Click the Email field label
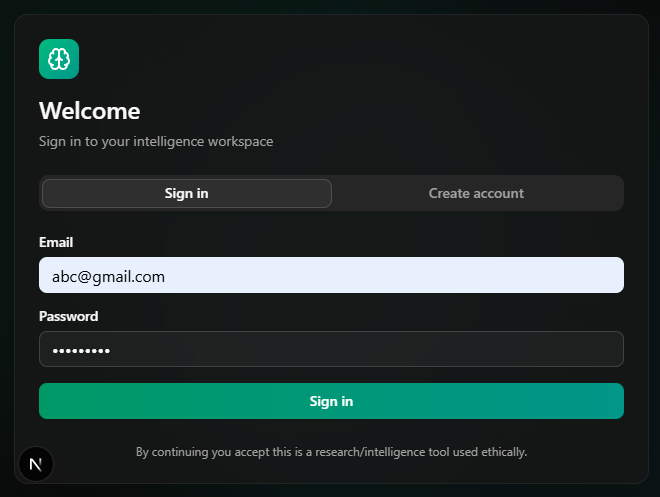The image size is (660, 497). (56, 242)
